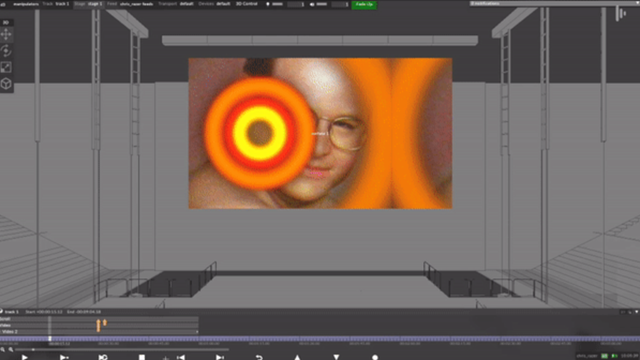Click the timeline options icon beside collapse arrow
Viewport: 640px width, 360px height.
[630, 312]
